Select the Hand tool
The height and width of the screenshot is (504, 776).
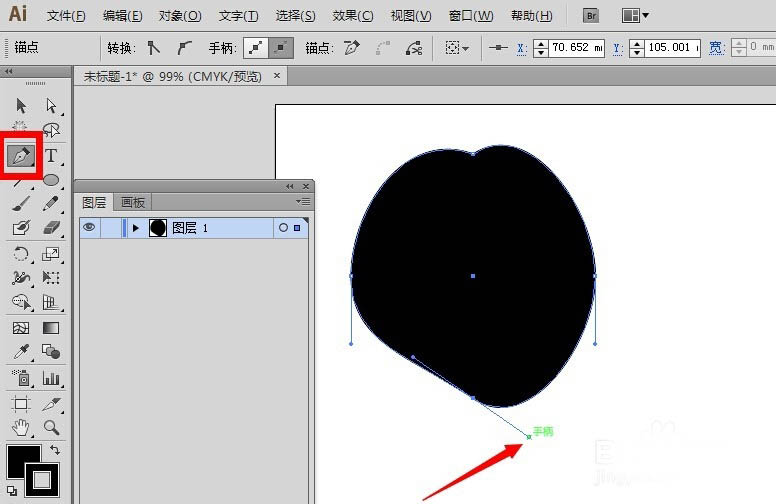coord(21,427)
